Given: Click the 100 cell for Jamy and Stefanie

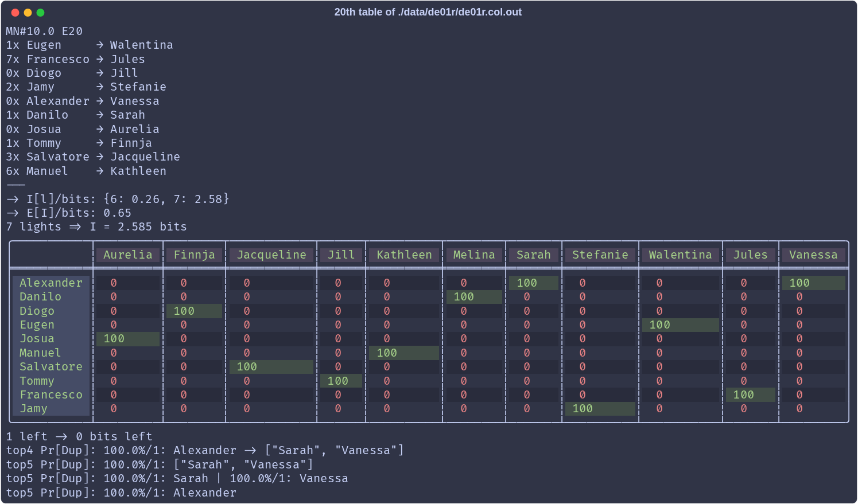Looking at the screenshot, I should pyautogui.click(x=600, y=408).
